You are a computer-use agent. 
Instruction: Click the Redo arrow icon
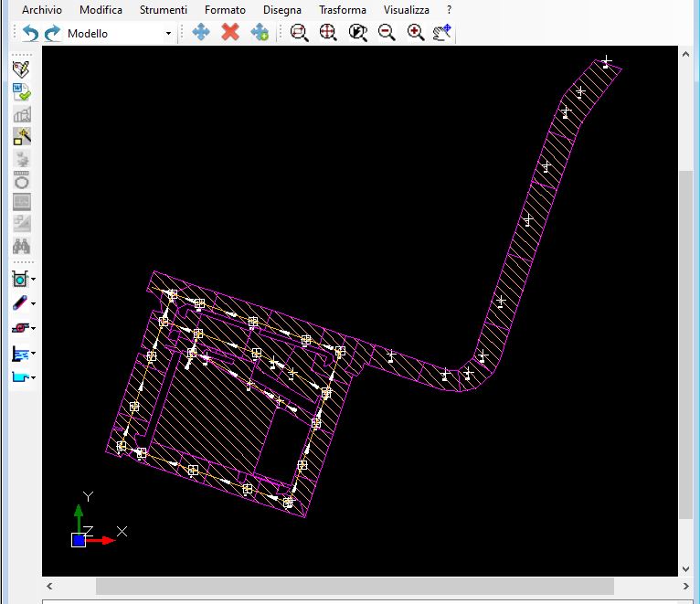[52, 33]
